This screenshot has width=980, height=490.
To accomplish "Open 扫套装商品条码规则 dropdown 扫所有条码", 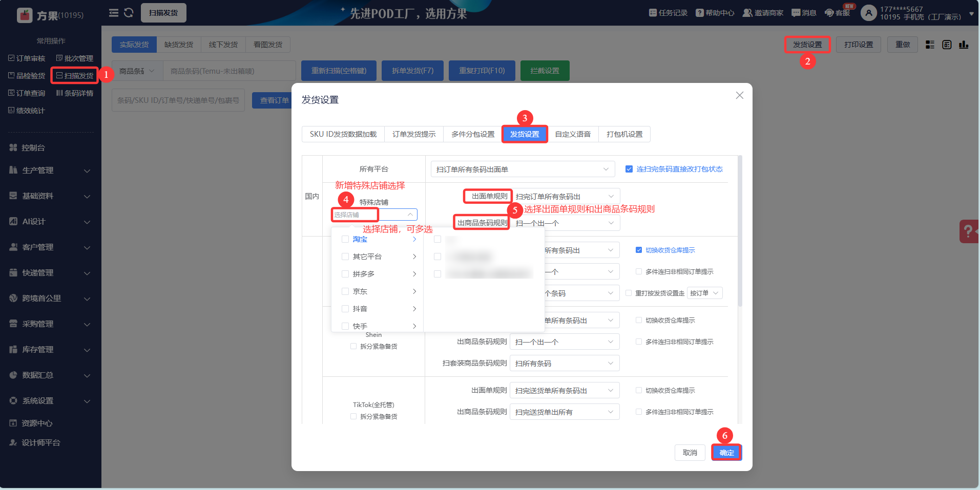I will point(565,363).
